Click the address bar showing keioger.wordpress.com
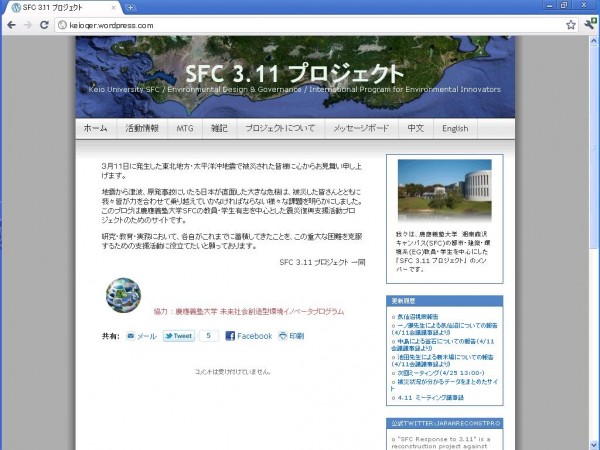 (x=317, y=25)
